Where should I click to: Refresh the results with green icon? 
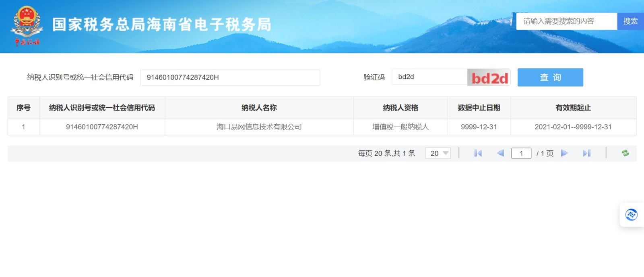pos(625,153)
